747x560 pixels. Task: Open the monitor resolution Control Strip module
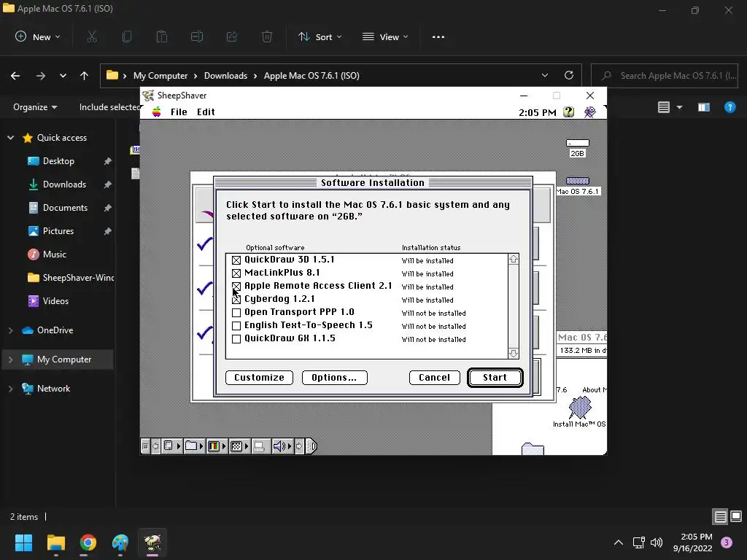(239, 446)
